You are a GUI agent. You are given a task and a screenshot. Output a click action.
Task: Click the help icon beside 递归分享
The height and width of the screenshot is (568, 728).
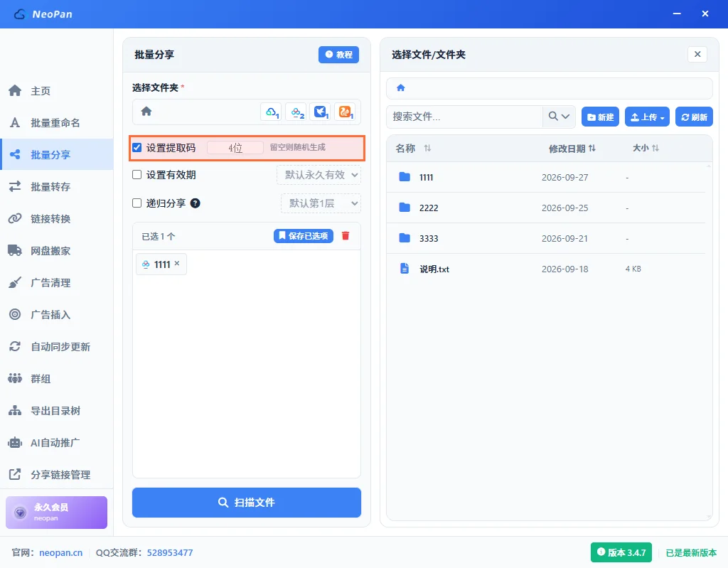pyautogui.click(x=196, y=203)
